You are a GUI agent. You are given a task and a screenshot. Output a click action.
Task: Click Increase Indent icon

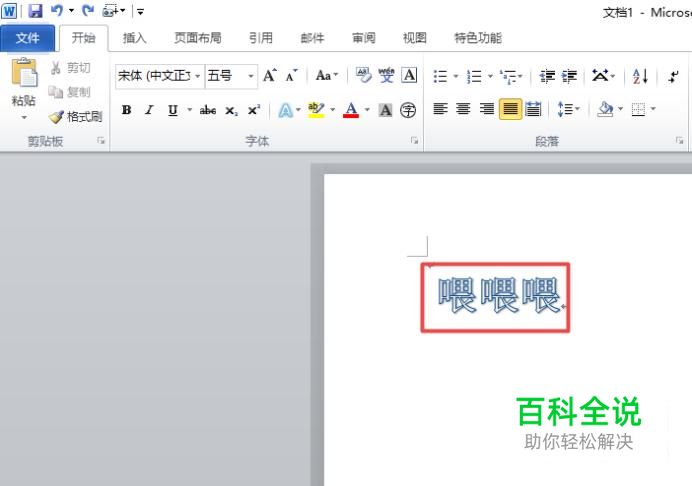569,76
